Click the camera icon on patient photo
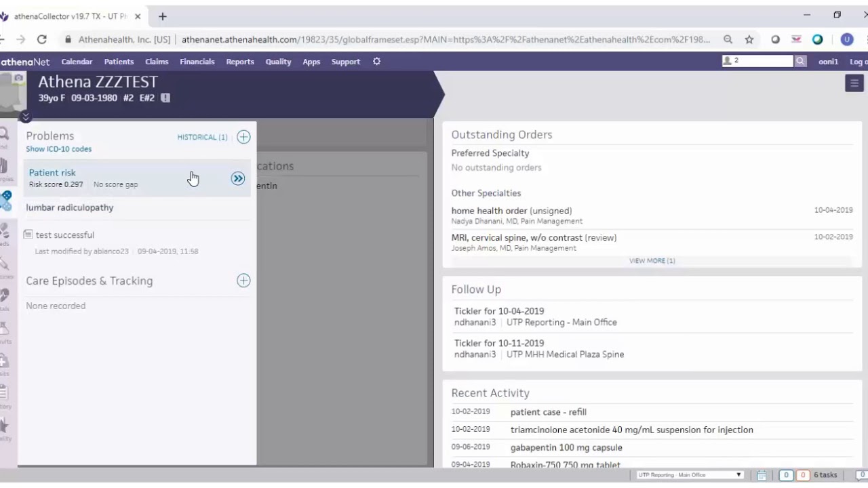Screen dimensions: 868x488 18,79
